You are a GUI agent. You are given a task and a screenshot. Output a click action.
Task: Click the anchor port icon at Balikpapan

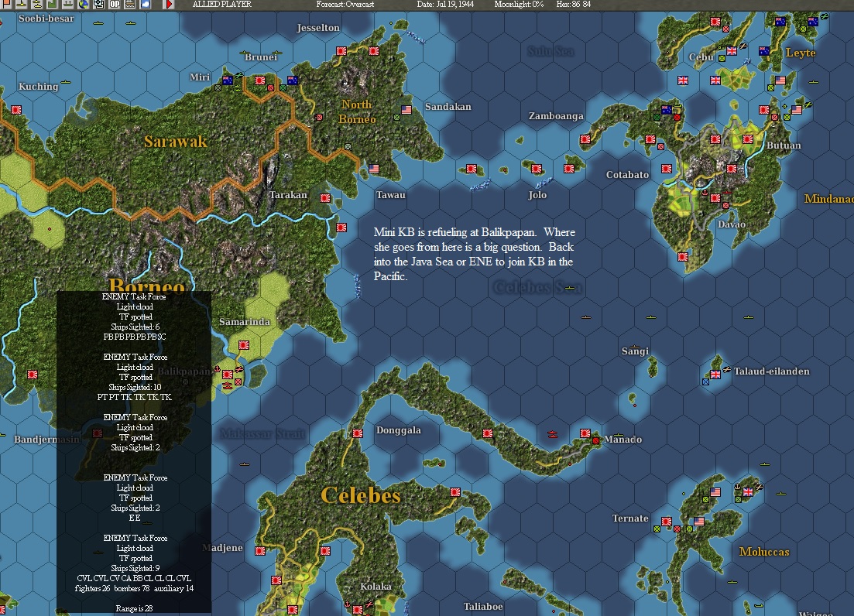[x=218, y=369]
